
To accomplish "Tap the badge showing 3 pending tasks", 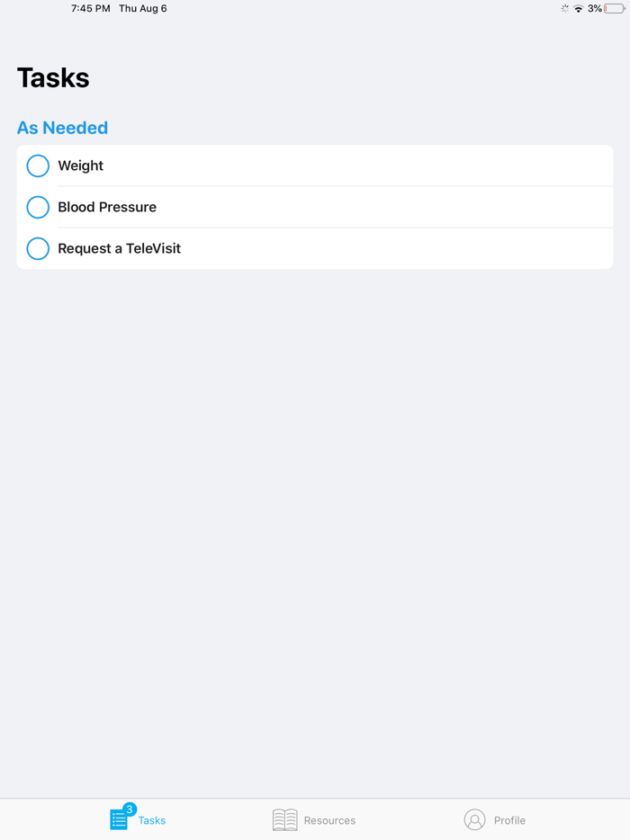I will 130,809.
